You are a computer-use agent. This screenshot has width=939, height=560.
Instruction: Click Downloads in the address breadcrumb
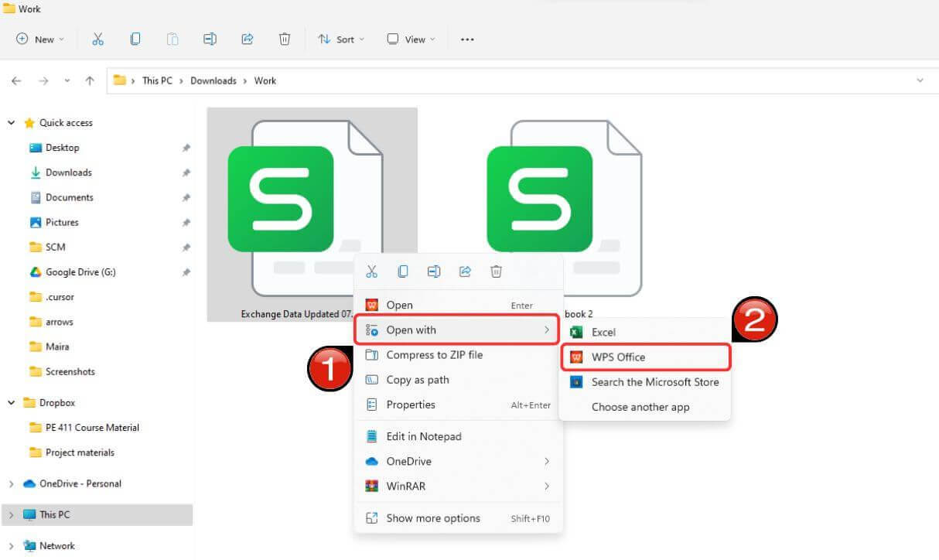pyautogui.click(x=213, y=80)
